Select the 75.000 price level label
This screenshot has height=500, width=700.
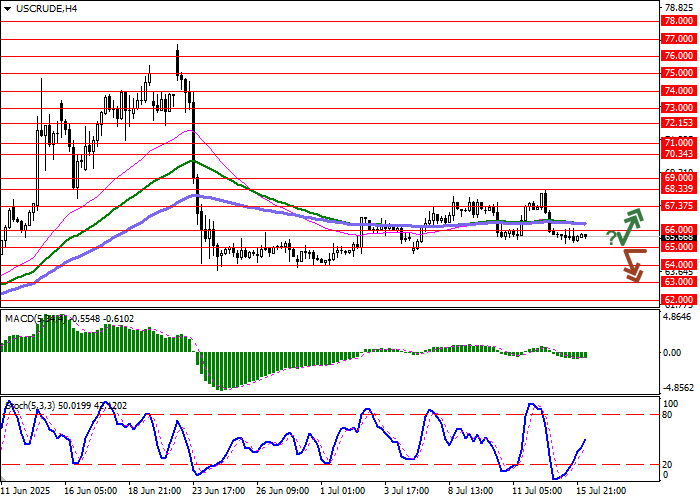coord(679,73)
